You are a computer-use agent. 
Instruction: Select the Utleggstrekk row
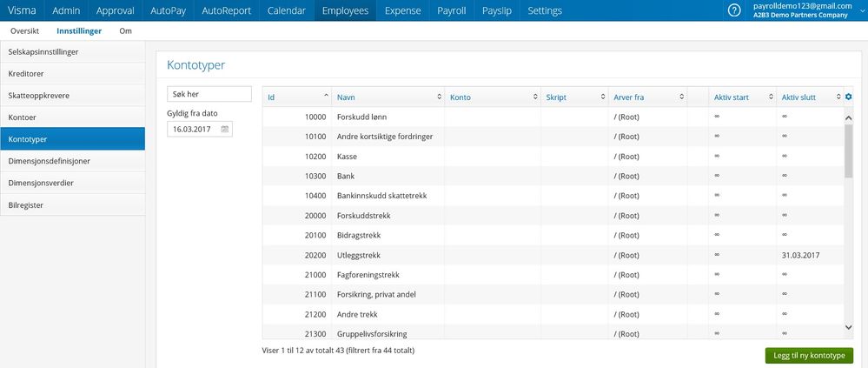point(553,255)
